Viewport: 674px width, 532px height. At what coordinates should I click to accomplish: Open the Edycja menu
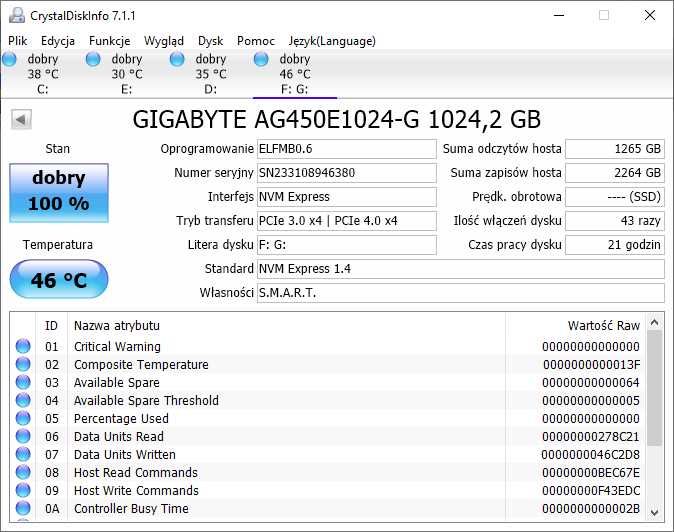point(58,41)
